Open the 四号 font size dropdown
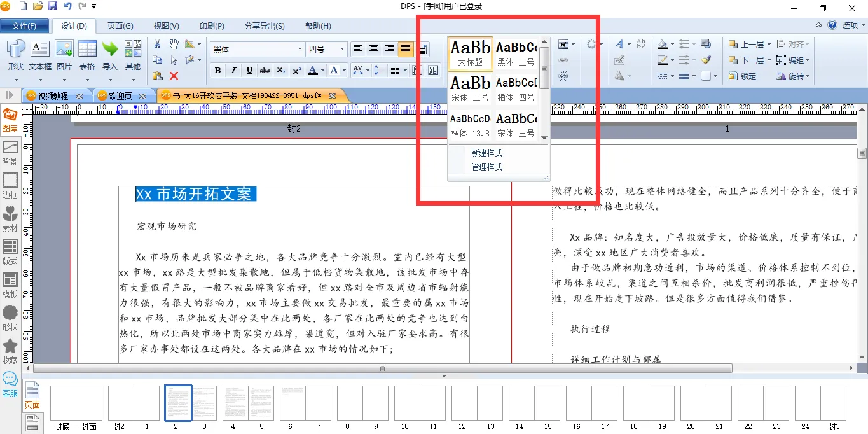The height and width of the screenshot is (434, 868). [x=343, y=49]
